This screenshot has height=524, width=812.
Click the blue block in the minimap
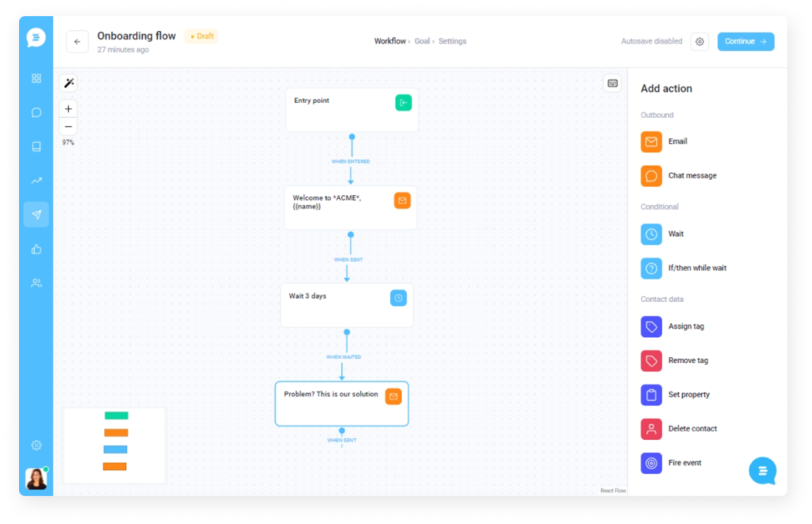coord(115,449)
